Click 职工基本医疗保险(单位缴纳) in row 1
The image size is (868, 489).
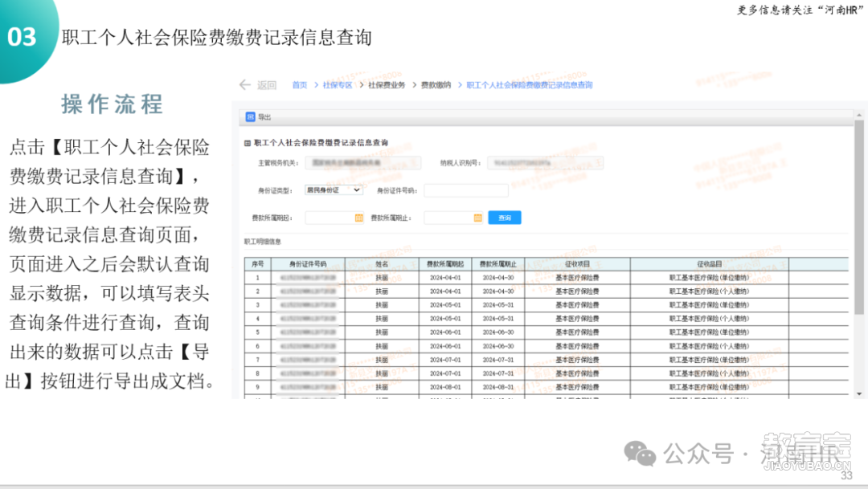(x=709, y=278)
